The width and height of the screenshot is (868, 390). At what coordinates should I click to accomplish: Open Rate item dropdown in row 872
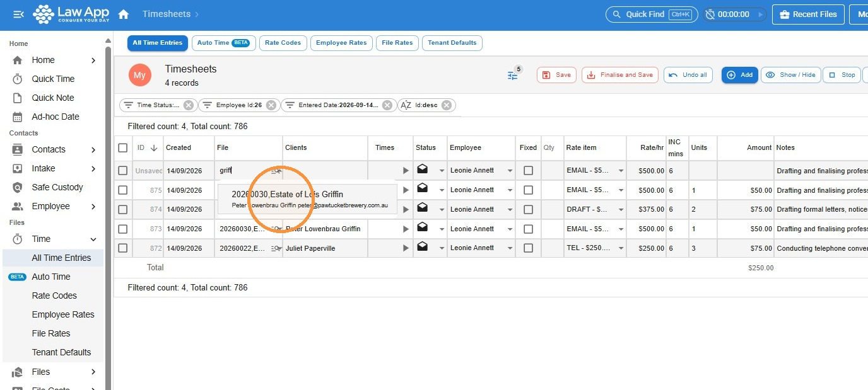pyautogui.click(x=621, y=248)
